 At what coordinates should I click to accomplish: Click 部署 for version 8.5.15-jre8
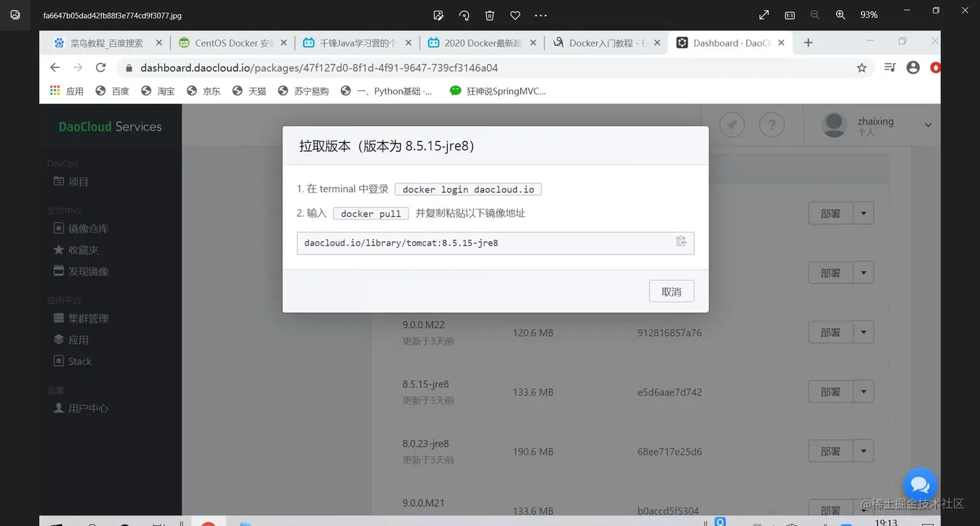830,392
